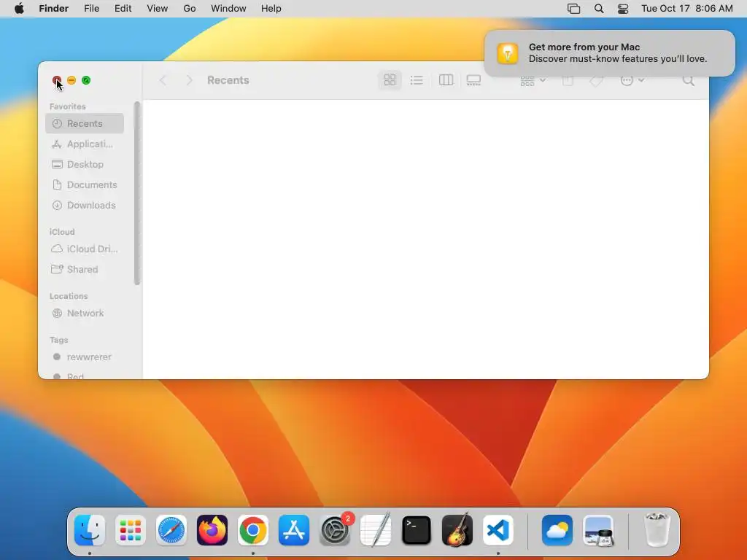Screen dimensions: 747x560
Task: Select Recents in the sidebar
Action: 85,123
